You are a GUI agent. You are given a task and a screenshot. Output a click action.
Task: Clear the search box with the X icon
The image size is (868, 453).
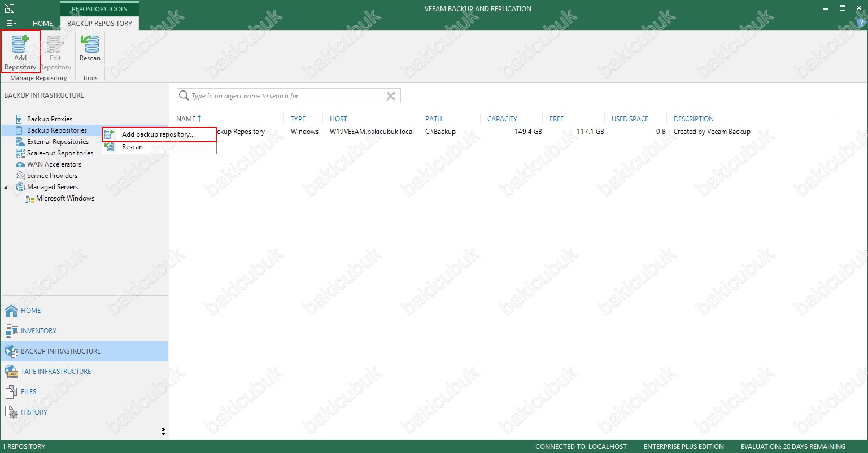(390, 96)
